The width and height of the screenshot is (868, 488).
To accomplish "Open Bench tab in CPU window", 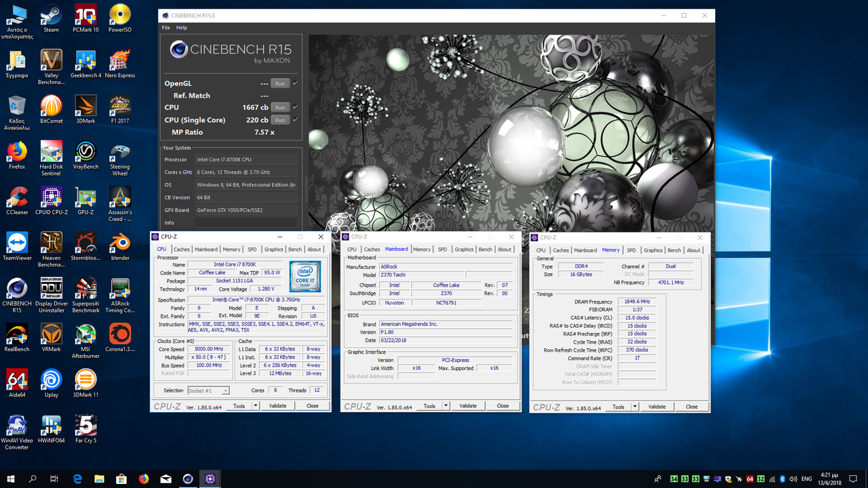I will 295,249.
